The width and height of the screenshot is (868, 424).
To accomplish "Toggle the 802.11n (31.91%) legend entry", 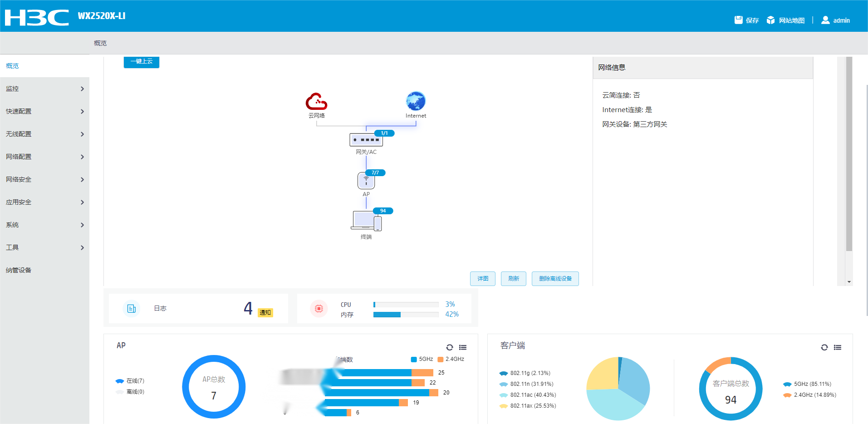I will coord(526,384).
